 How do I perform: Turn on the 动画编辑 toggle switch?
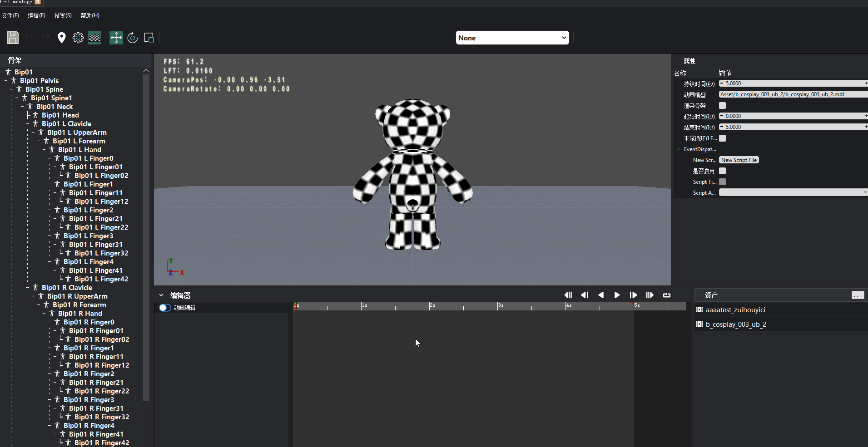coord(164,308)
